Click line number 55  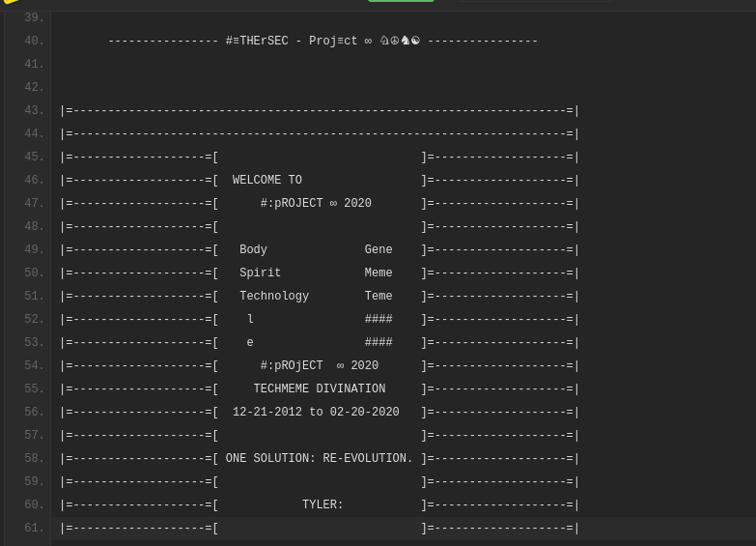pos(34,388)
